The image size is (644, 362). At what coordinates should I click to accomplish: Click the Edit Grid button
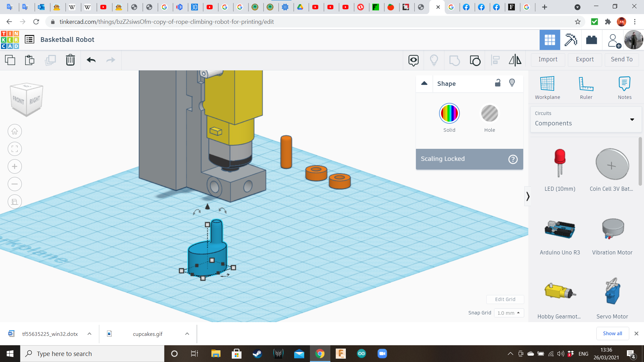505,299
